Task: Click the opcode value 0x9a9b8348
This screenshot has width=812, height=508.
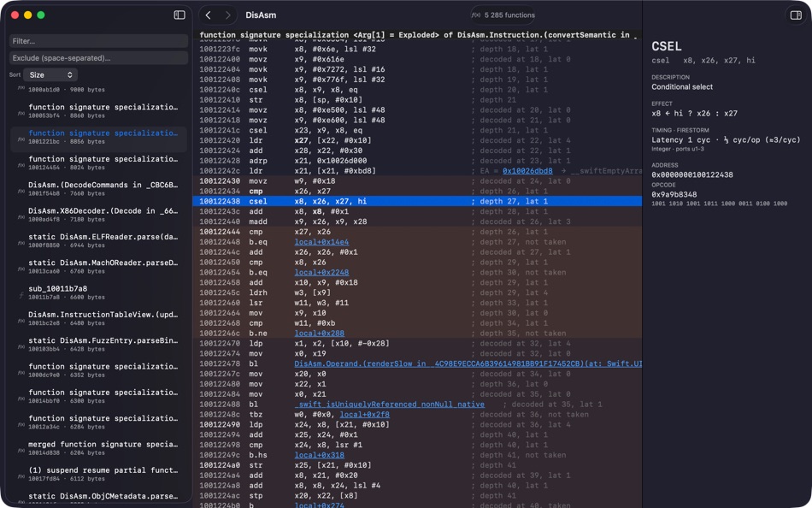Action: point(674,194)
